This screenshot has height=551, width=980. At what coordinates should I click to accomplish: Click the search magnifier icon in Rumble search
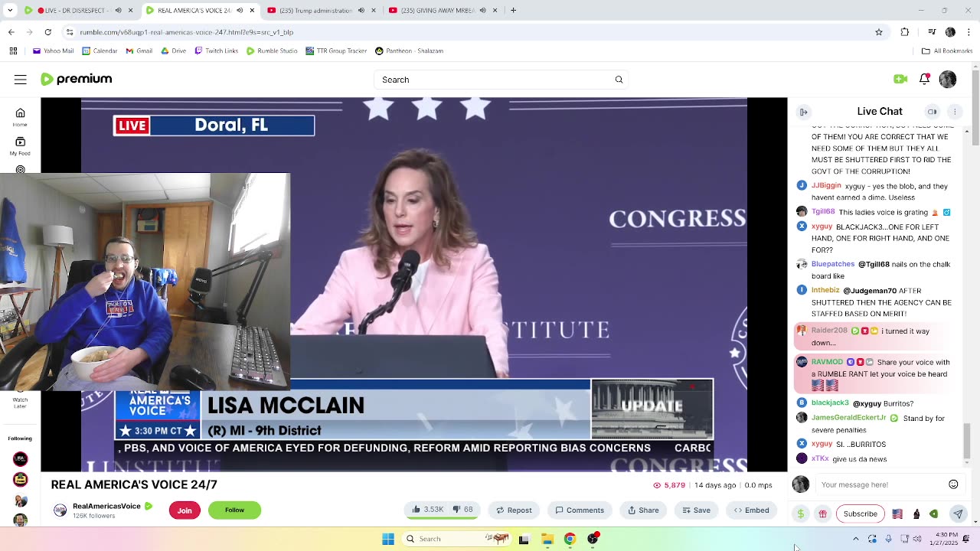pyautogui.click(x=619, y=80)
